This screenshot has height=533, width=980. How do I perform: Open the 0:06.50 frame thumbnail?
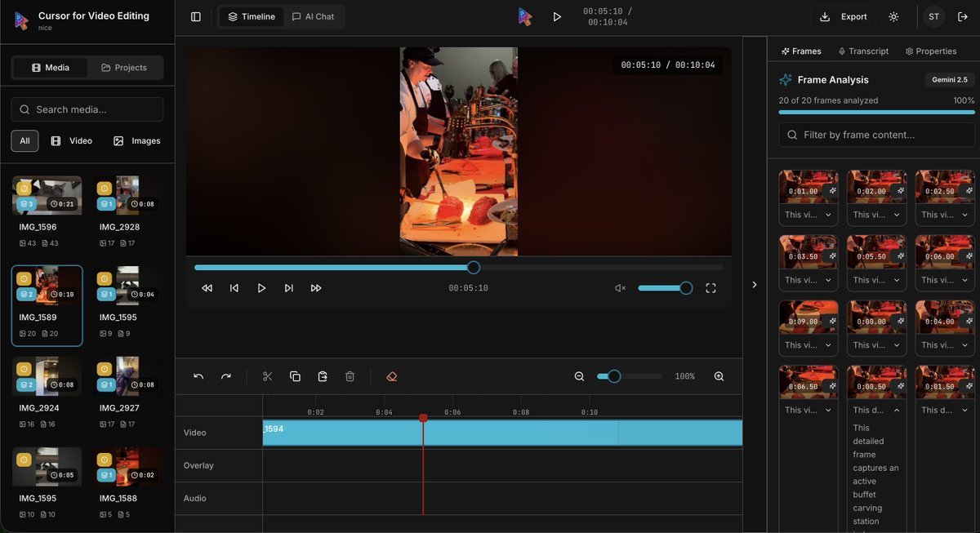click(x=808, y=383)
